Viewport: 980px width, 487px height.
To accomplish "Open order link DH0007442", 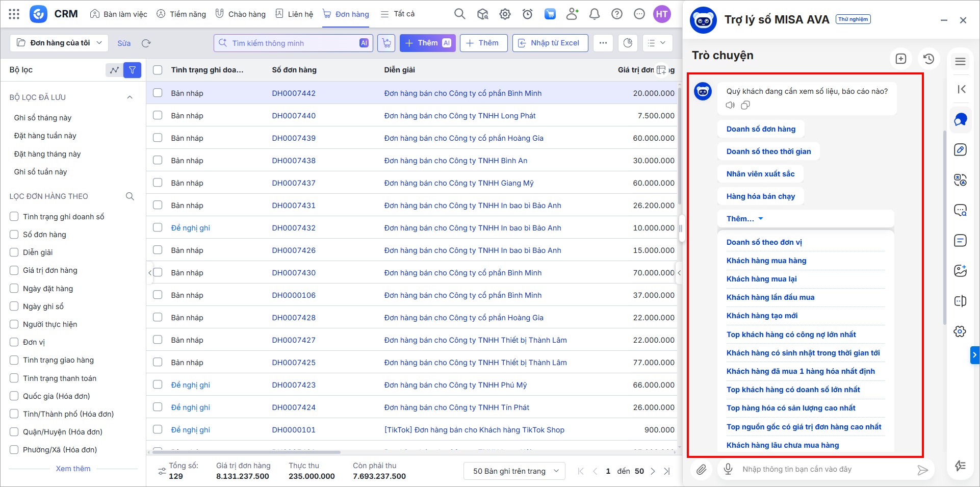I will pos(294,93).
